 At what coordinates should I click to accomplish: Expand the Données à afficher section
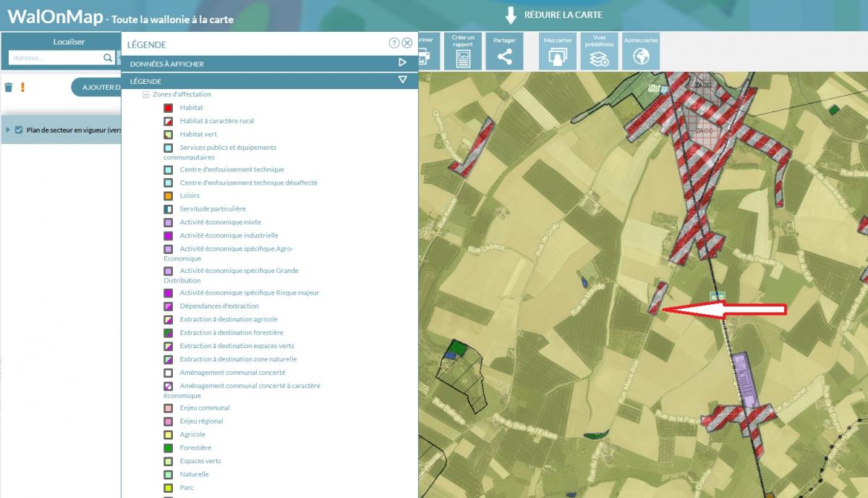point(402,63)
